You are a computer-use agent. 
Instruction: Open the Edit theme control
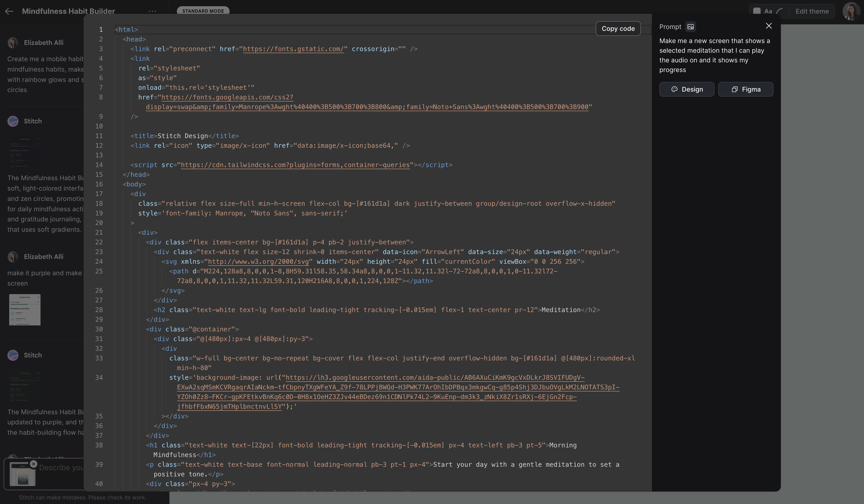pyautogui.click(x=812, y=11)
